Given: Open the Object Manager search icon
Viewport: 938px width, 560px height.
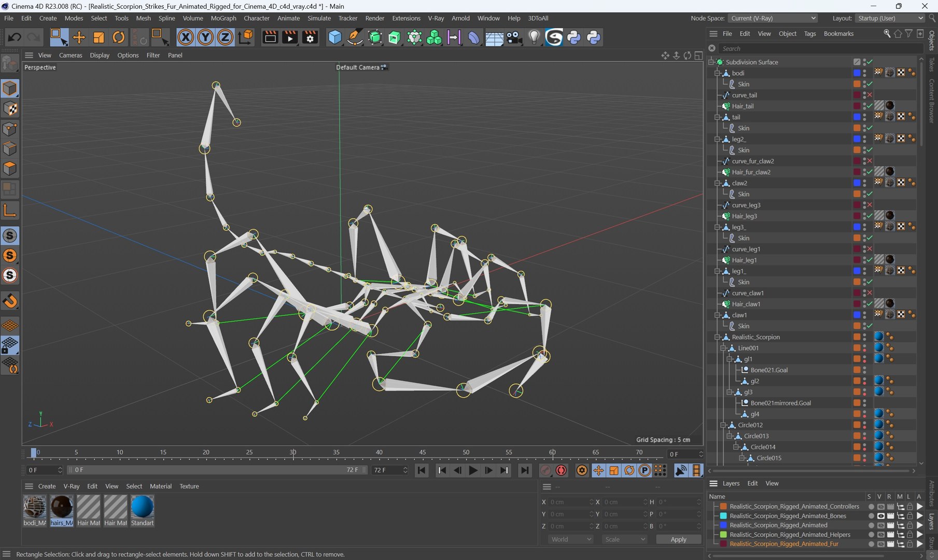Looking at the screenshot, I should (887, 34).
